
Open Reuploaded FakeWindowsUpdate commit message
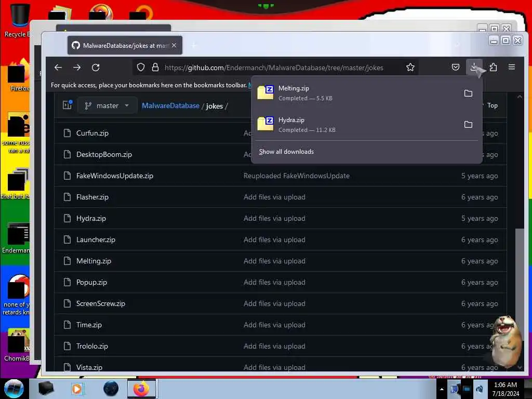297,176
